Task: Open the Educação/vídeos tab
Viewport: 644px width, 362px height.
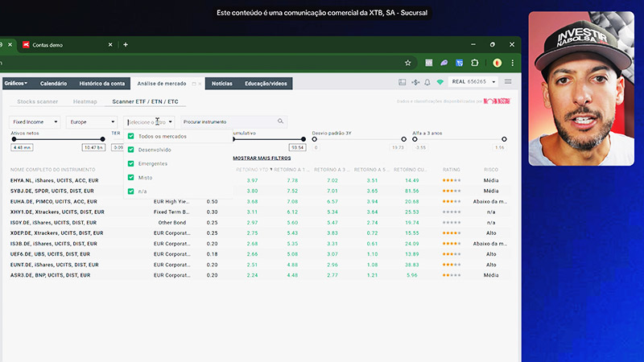Action: click(266, 84)
